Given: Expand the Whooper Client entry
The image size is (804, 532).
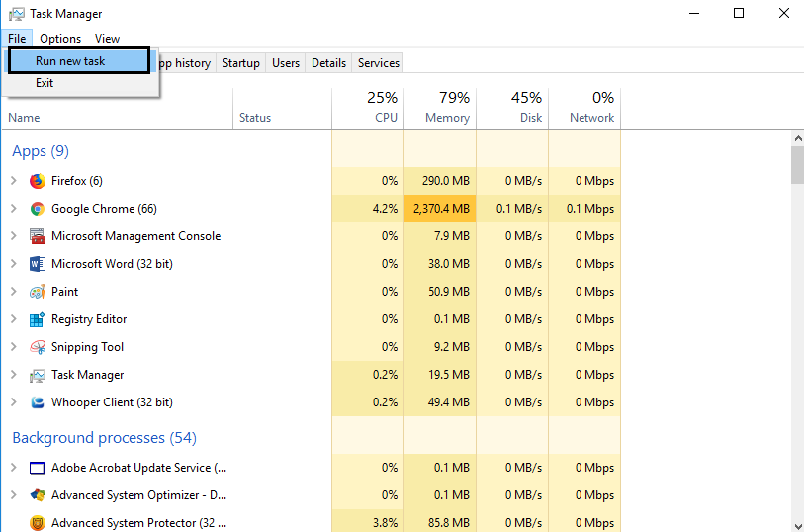Looking at the screenshot, I should (14, 401).
